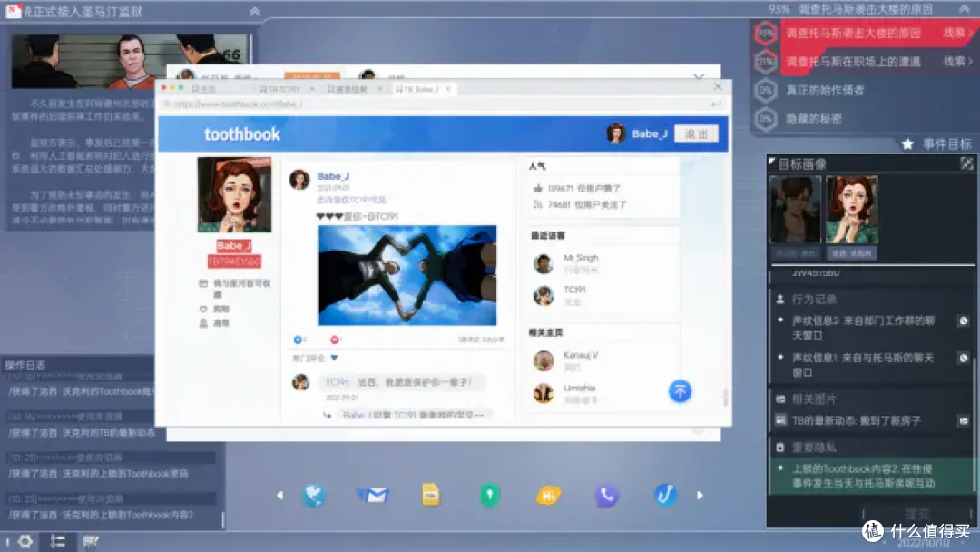
Task: Collapse the objectives list with top-right chevron
Action: pos(965,9)
